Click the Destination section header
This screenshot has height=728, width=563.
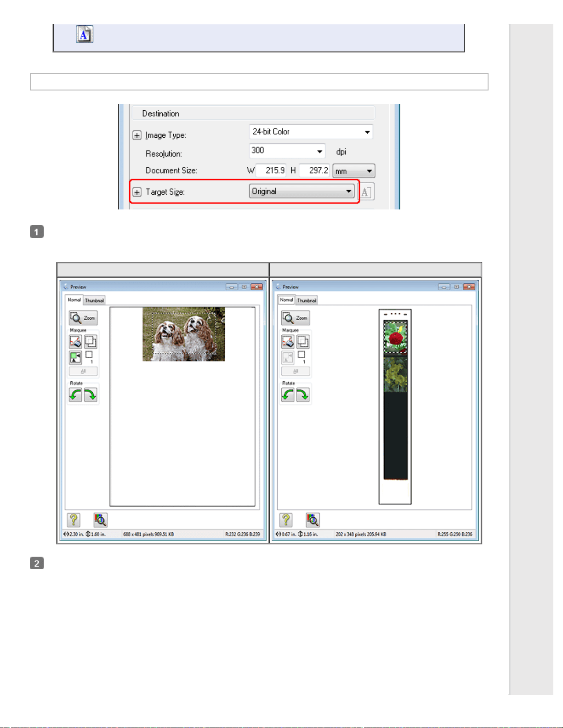pyautogui.click(x=253, y=113)
